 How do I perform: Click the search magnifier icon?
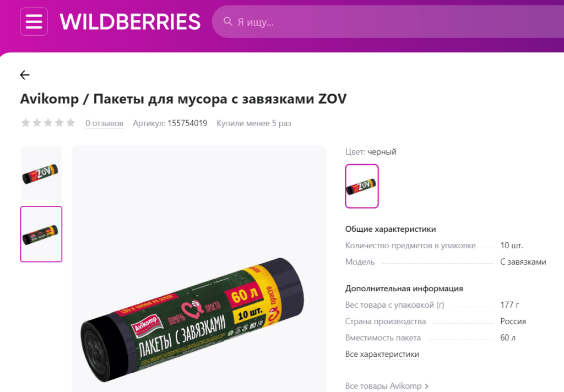tap(227, 21)
